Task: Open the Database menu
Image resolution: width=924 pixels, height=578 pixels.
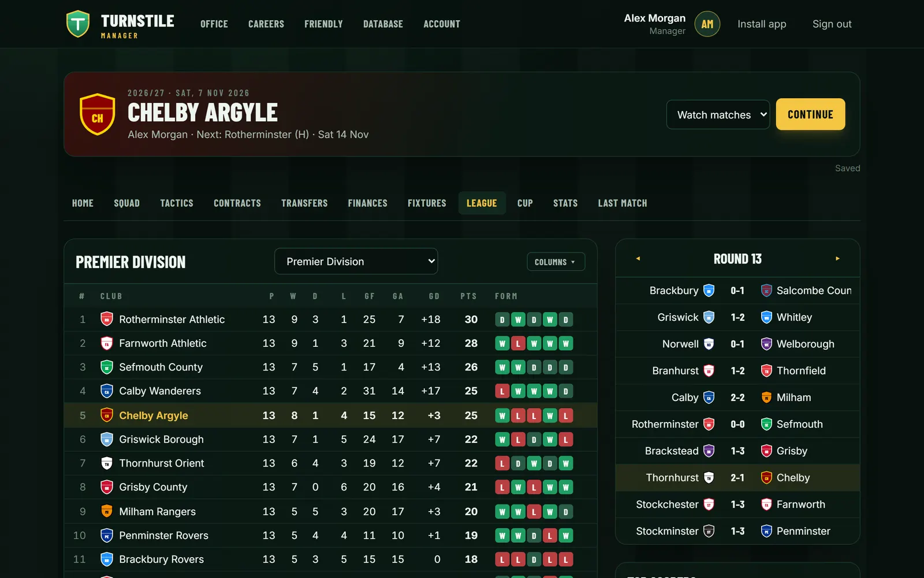Action: pos(383,24)
